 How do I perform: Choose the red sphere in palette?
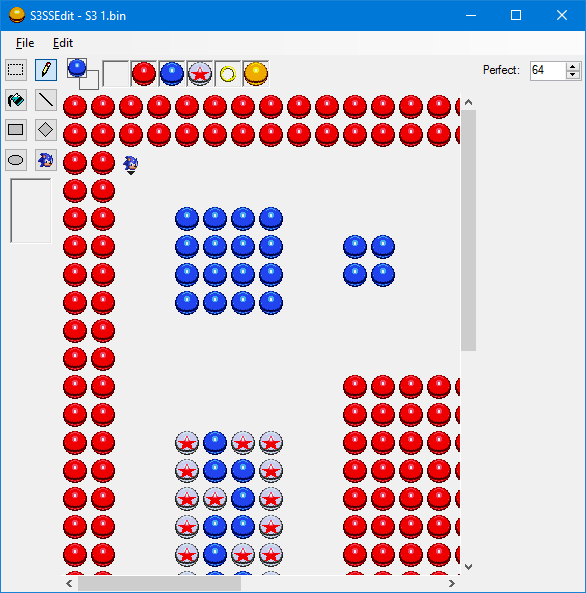144,73
